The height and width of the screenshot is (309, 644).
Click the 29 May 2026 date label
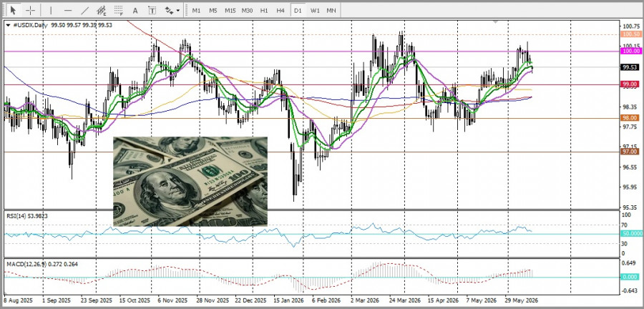pos(521,300)
